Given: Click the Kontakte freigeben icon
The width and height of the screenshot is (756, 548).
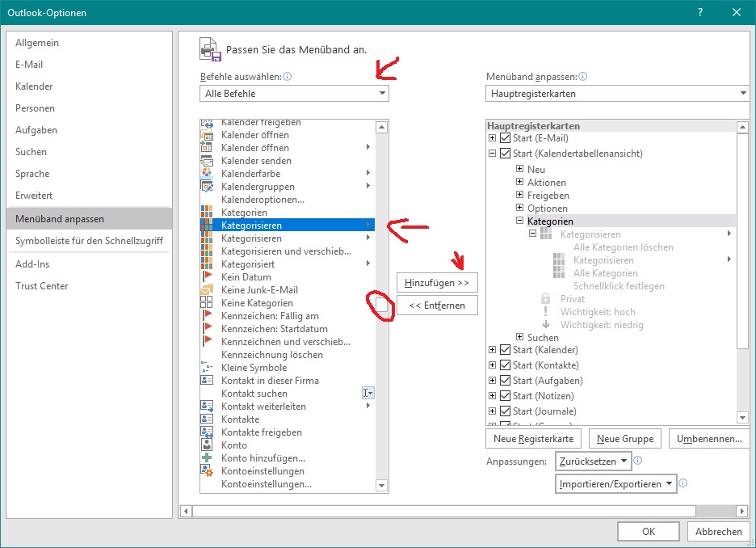Looking at the screenshot, I should 206,432.
